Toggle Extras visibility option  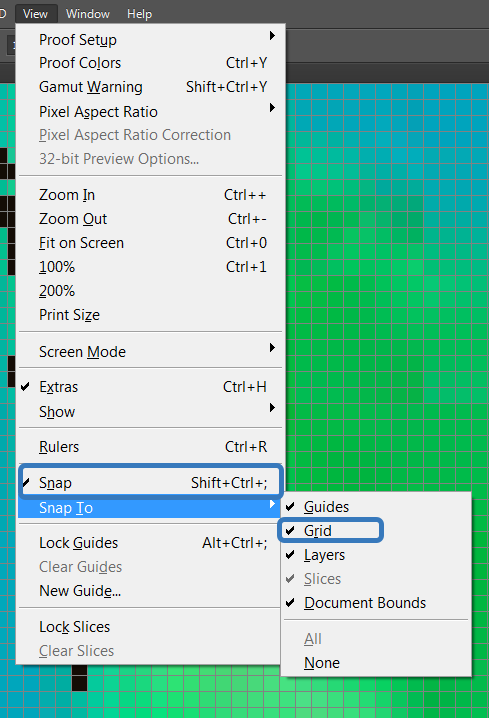(x=150, y=387)
